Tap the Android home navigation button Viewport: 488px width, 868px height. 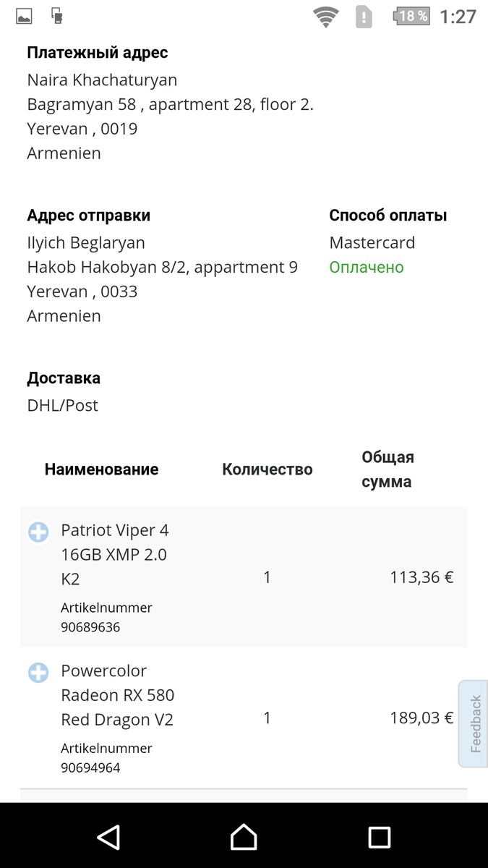[244, 837]
